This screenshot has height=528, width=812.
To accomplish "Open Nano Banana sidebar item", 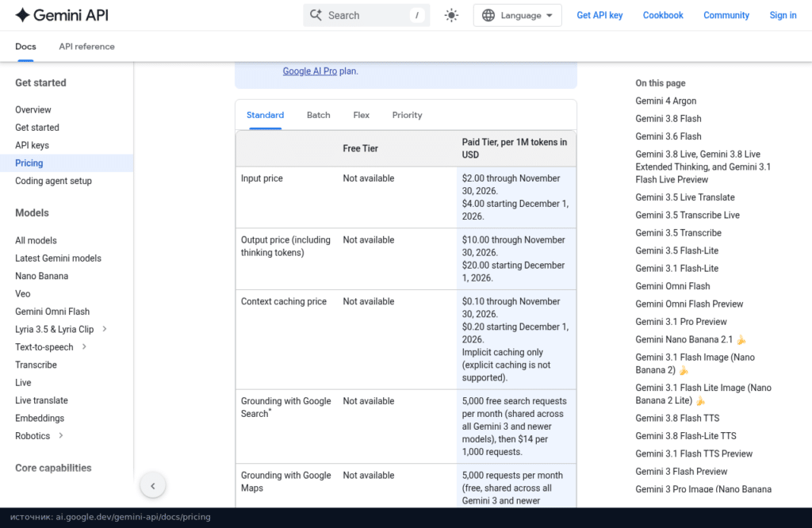I will click(x=41, y=276).
